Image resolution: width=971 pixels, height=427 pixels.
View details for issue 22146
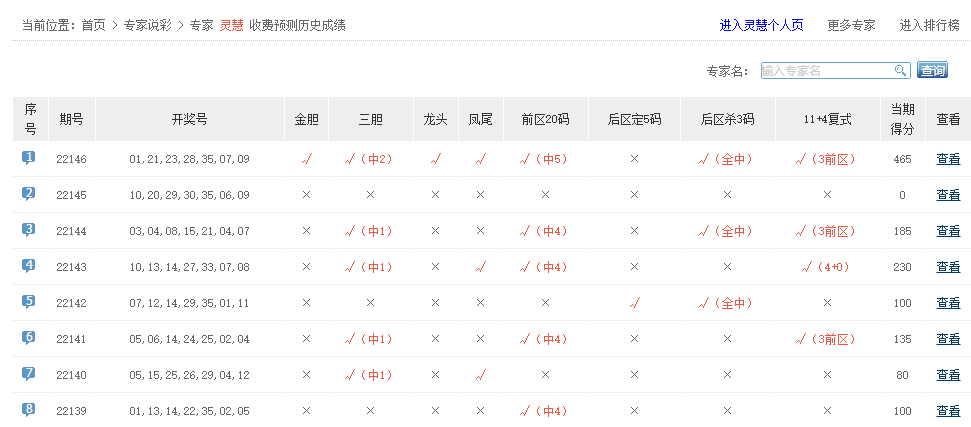click(947, 159)
